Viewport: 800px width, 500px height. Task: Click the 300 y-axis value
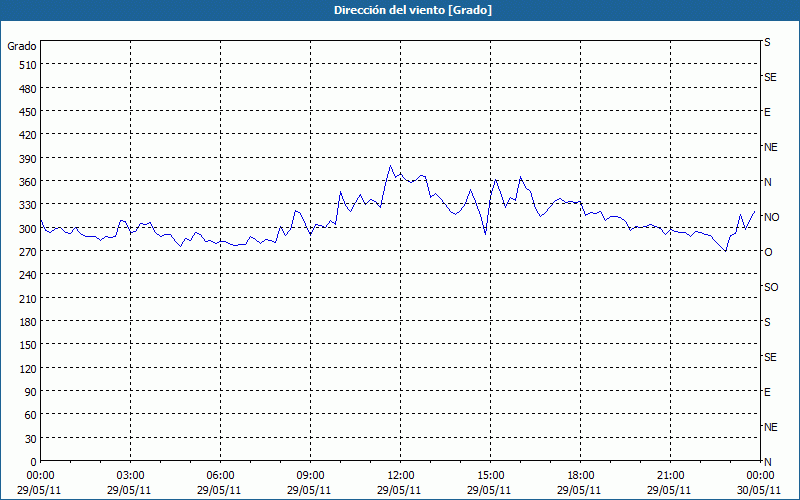29,229
